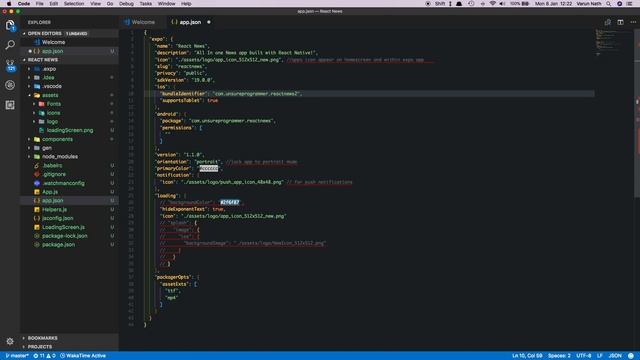Open package-lock.json file
The image size is (640, 360).
69,236
